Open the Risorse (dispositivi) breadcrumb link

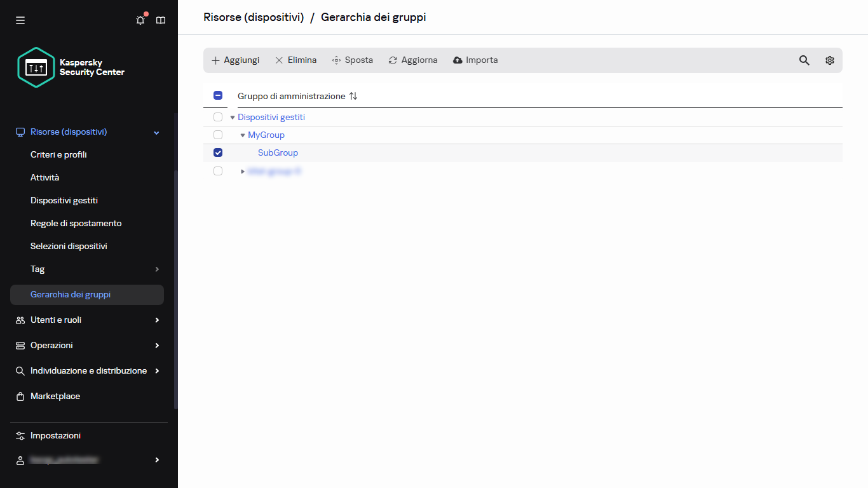pyautogui.click(x=254, y=17)
